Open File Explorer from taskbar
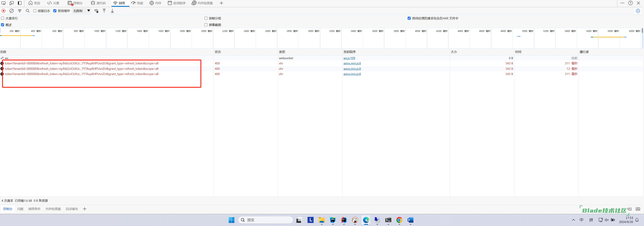The height and width of the screenshot is (226, 644). click(x=321, y=220)
